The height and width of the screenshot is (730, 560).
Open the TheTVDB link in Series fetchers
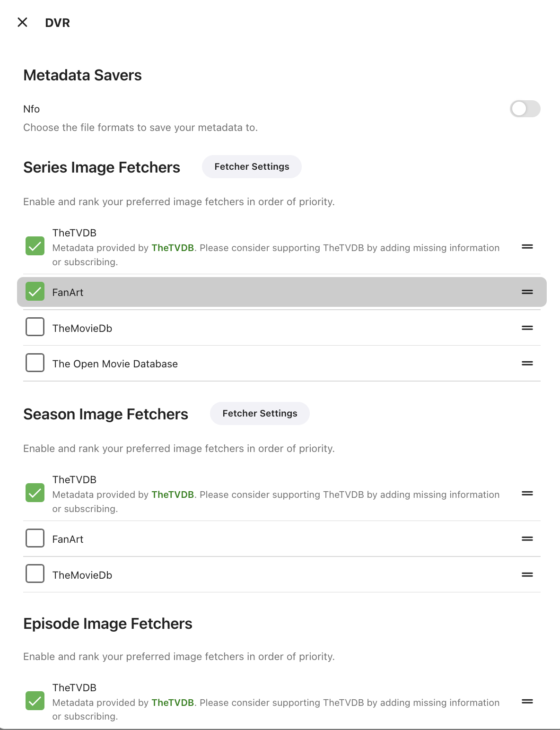[173, 248]
